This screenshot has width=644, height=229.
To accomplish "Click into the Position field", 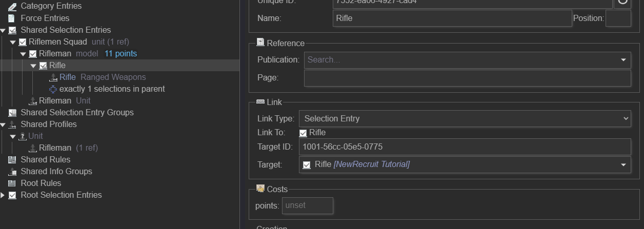I will 618,18.
